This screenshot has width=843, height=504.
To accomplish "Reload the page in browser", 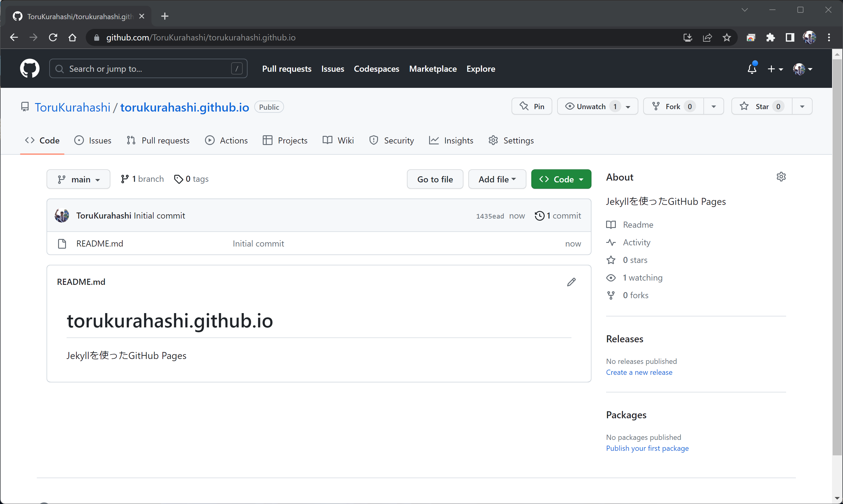I will (x=53, y=37).
